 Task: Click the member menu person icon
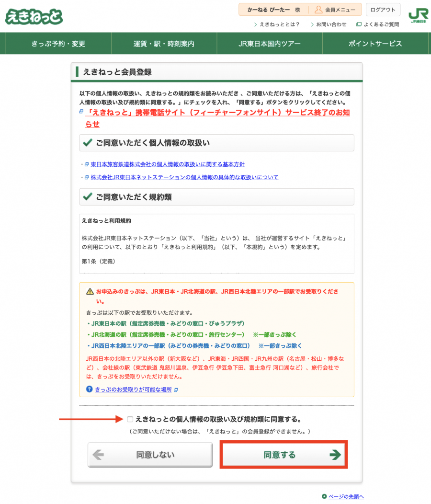click(x=318, y=10)
